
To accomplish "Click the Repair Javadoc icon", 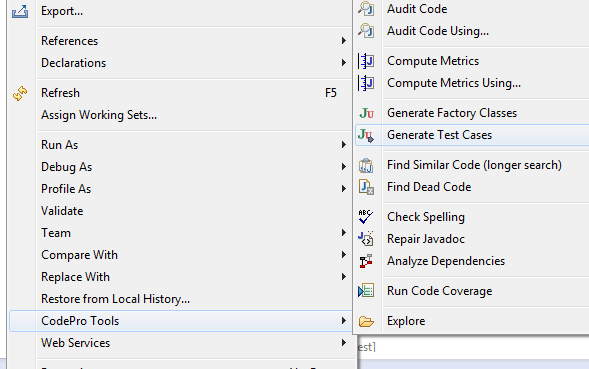I will click(x=365, y=239).
